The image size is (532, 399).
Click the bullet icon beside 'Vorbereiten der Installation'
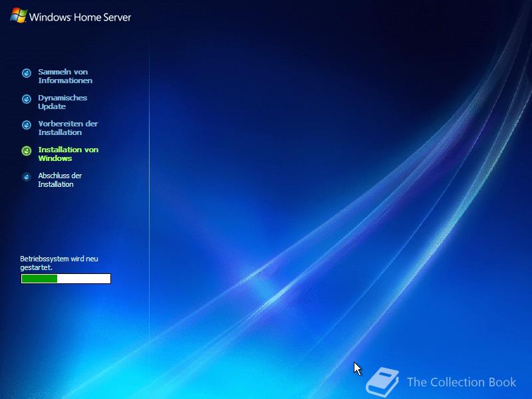[x=27, y=125]
